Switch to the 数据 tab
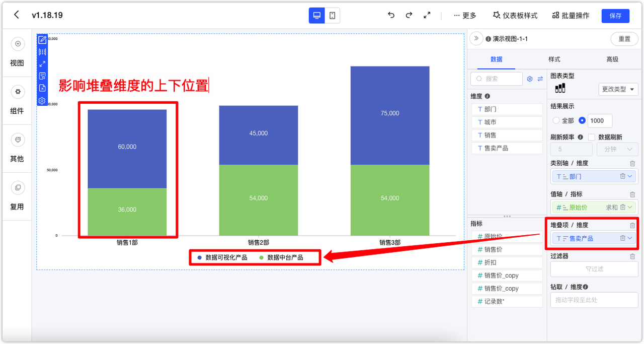 click(x=496, y=59)
